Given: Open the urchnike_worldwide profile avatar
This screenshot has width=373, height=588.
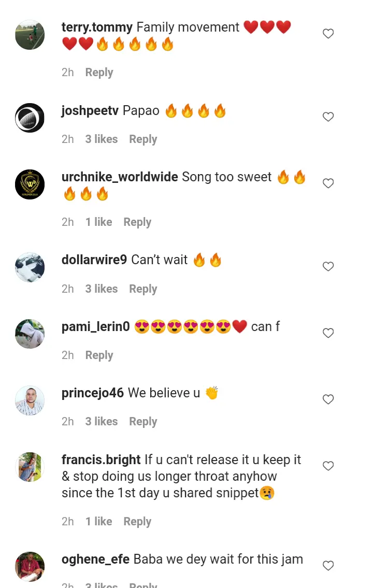Looking at the screenshot, I should pyautogui.click(x=30, y=184).
